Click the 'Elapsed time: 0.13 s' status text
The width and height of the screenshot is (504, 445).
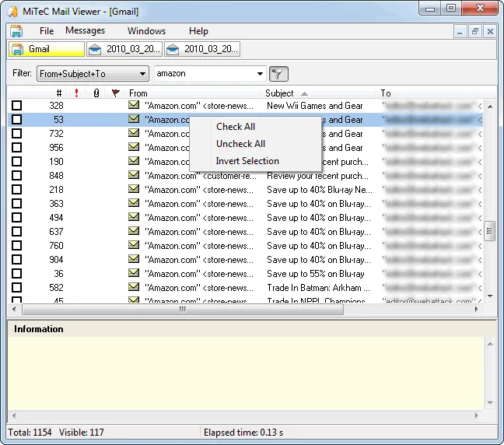[x=243, y=433]
